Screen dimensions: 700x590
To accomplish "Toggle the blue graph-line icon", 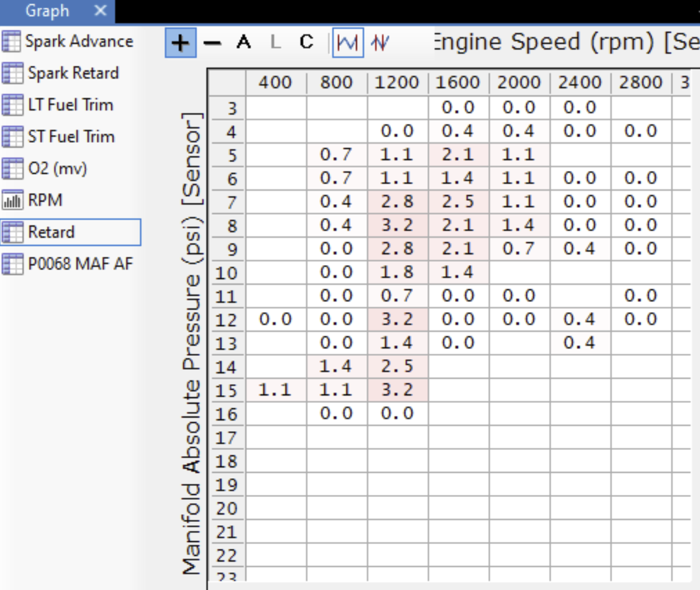I will click(x=348, y=43).
